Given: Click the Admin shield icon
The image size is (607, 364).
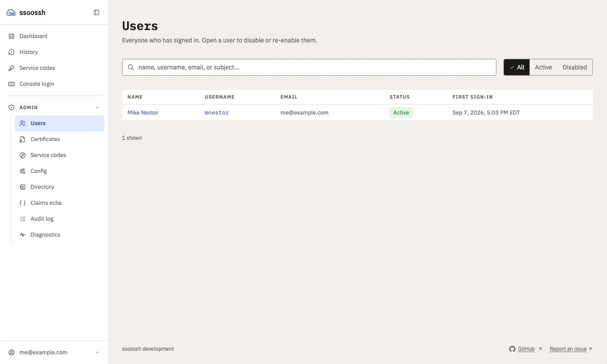Looking at the screenshot, I should [12, 107].
